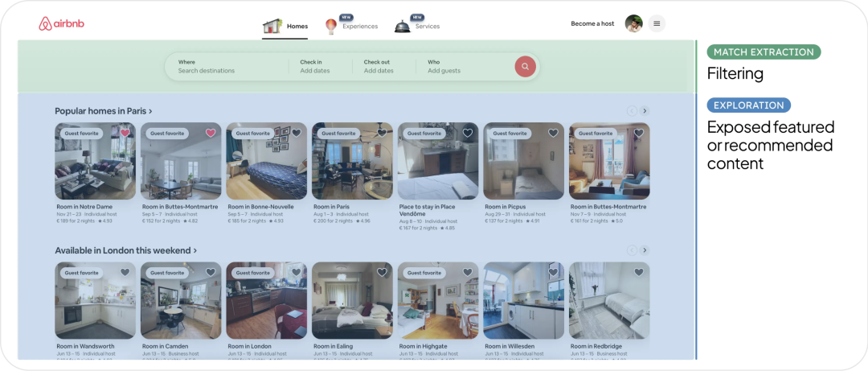Toggle heart on Room in Wandsworth
The height and width of the screenshot is (371, 868).
125,272
